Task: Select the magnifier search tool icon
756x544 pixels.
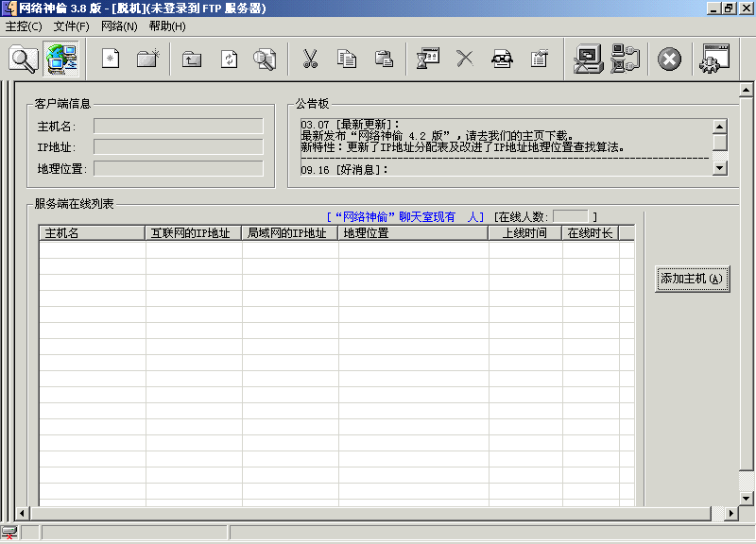Action: 24,59
